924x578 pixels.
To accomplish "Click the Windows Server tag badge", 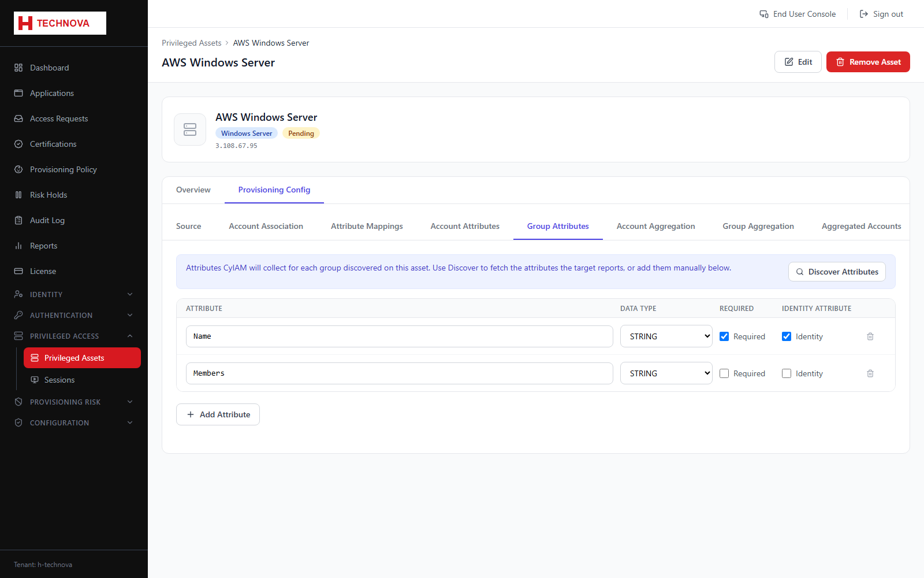I will pos(247,134).
